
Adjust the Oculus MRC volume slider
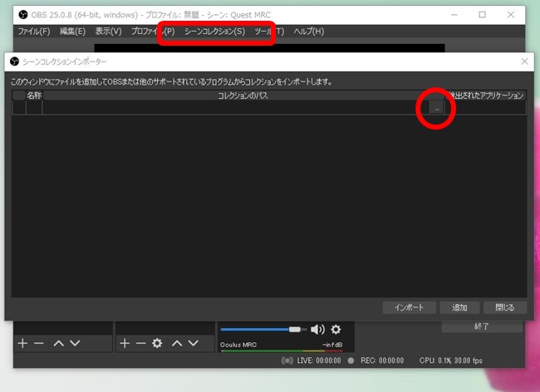264,330
